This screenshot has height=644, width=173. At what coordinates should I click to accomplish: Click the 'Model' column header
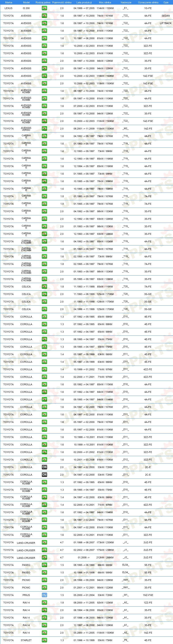(x=26, y=2)
